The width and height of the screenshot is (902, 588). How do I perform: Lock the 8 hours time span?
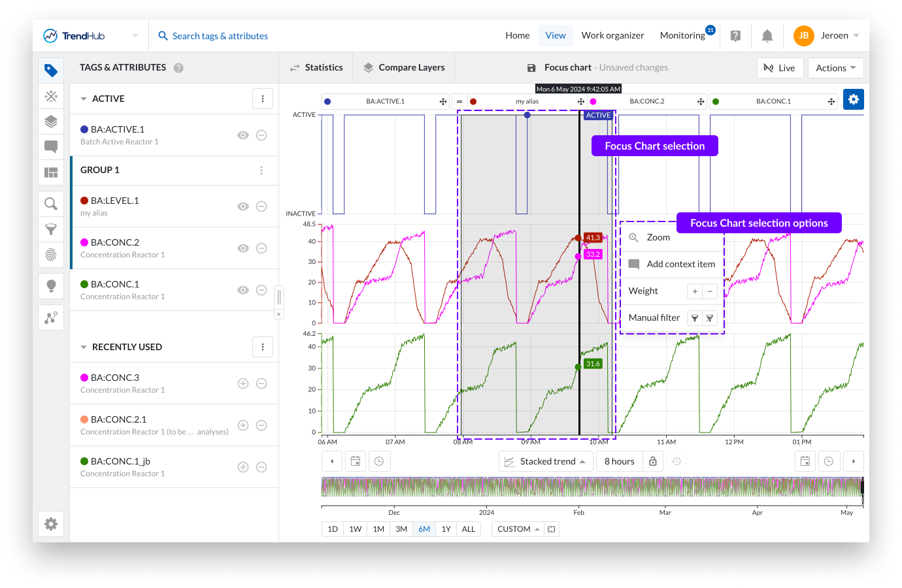tap(652, 461)
